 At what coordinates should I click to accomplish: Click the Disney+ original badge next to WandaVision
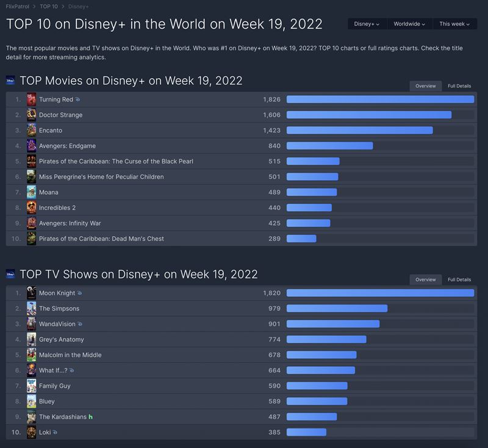click(x=81, y=324)
